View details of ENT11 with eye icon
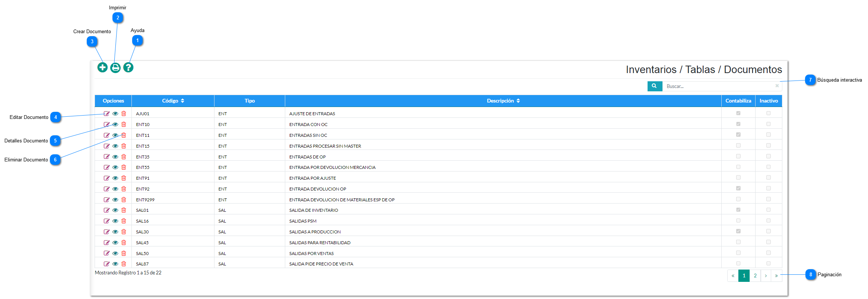 pos(115,135)
